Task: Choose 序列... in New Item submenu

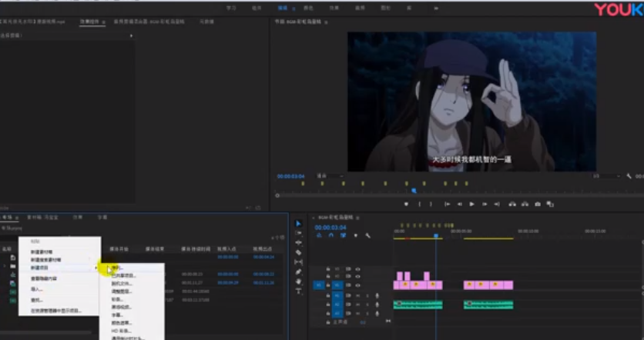Action: [117, 268]
